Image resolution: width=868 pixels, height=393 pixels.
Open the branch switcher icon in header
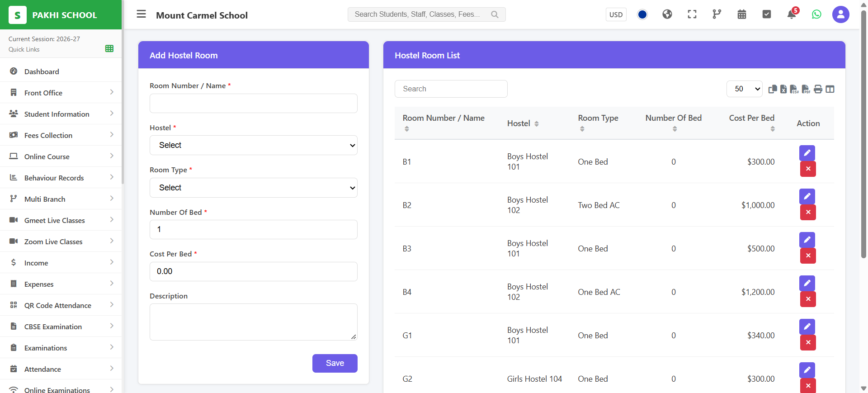pos(717,14)
